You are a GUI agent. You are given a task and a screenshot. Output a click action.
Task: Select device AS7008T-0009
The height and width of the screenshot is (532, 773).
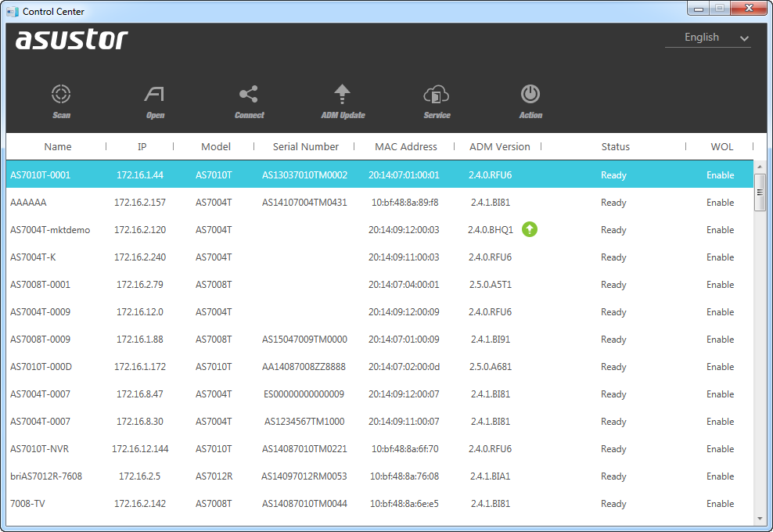point(379,340)
